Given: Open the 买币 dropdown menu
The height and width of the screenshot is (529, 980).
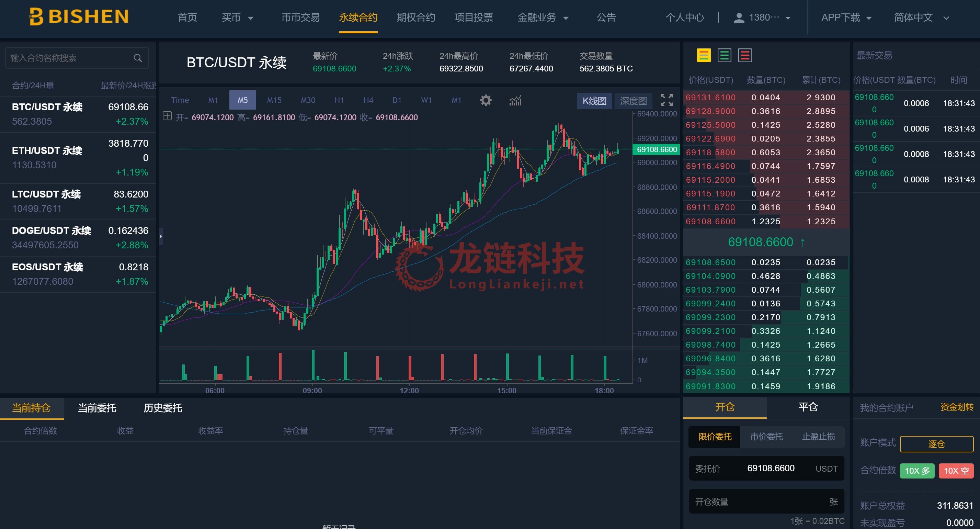Looking at the screenshot, I should pos(237,18).
